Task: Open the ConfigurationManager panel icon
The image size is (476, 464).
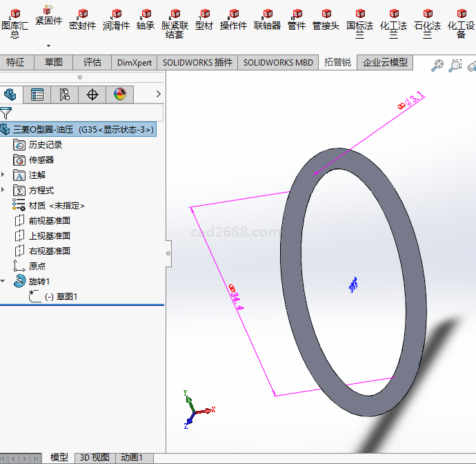Action: click(x=65, y=95)
